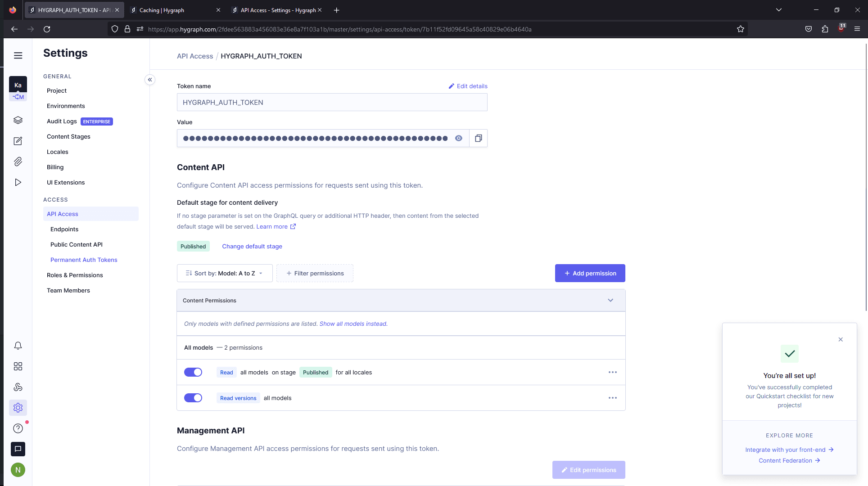
Task: Toggle Read versions all models on
Action: pos(193,398)
